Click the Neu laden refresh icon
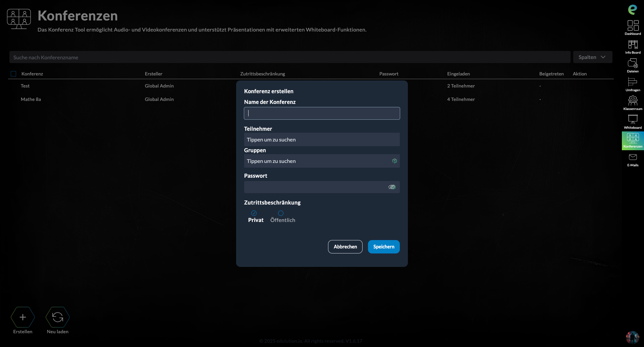The image size is (644, 347). (x=58, y=317)
